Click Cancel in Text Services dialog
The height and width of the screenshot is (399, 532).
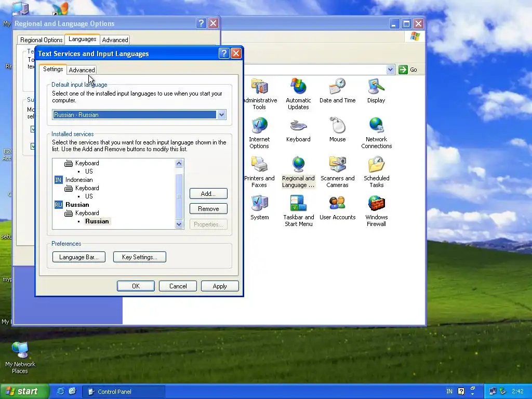(178, 286)
